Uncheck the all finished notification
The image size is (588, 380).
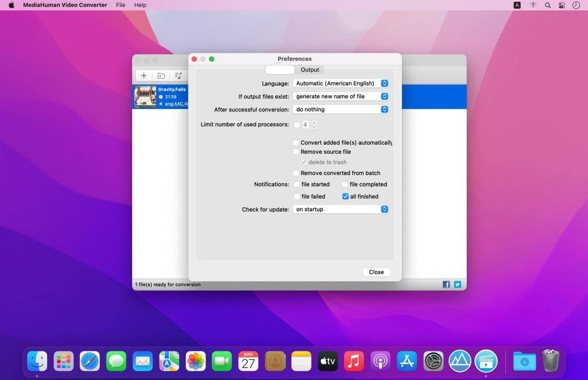click(x=345, y=196)
